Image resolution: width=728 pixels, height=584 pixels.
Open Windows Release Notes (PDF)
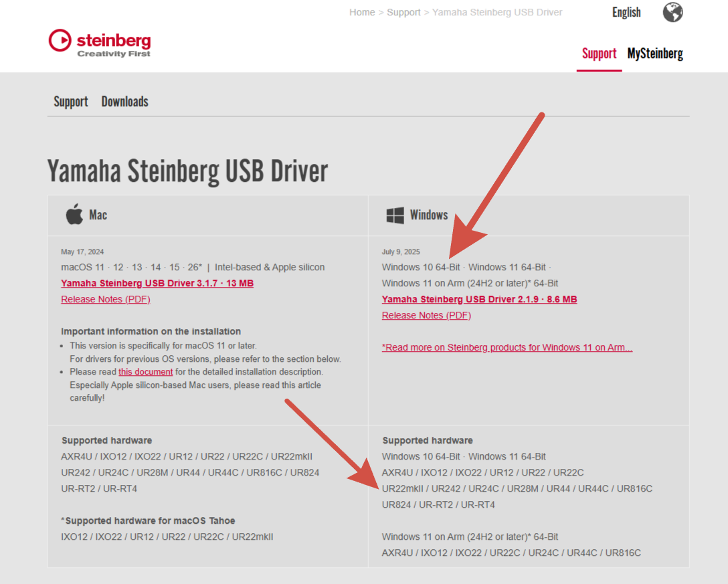click(426, 316)
